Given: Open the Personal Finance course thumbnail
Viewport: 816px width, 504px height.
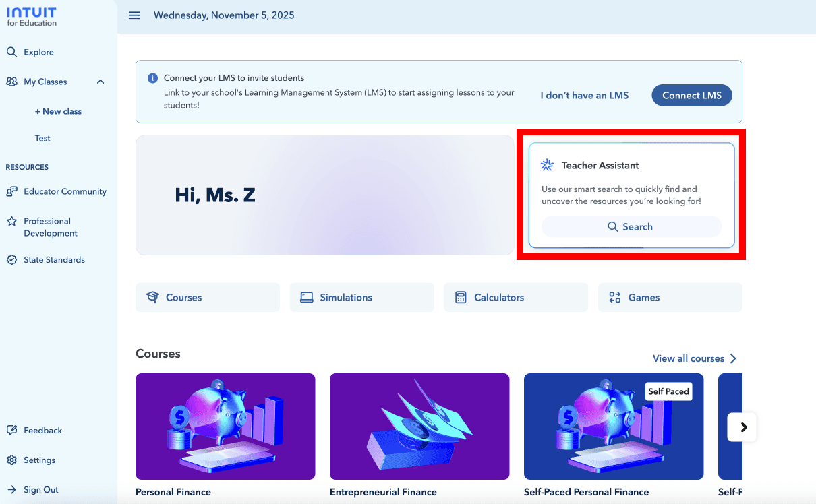Looking at the screenshot, I should click(225, 426).
